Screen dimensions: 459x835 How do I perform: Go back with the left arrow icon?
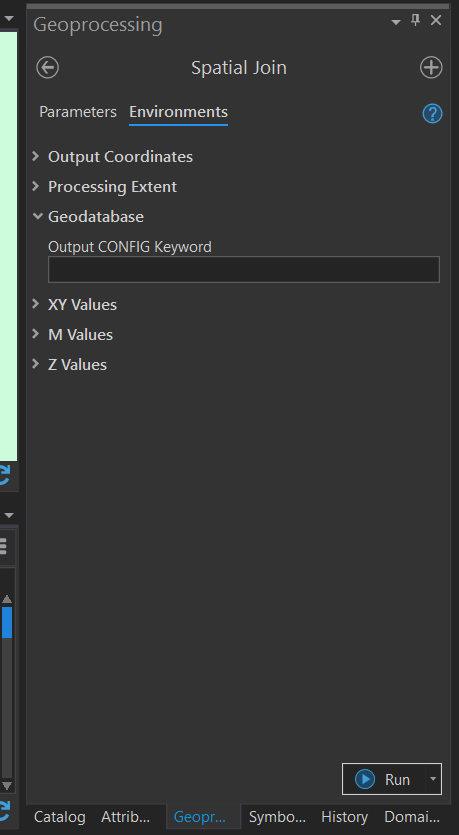tap(47, 68)
